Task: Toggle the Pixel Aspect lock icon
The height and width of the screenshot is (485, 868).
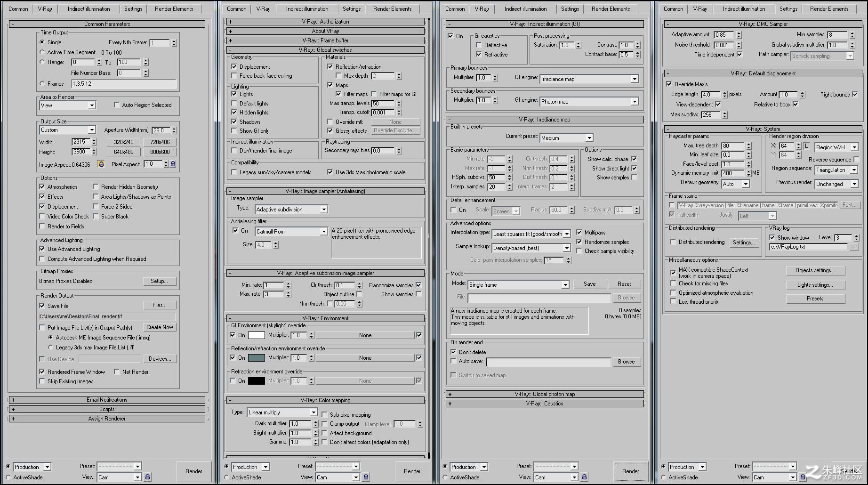Action: pos(173,164)
